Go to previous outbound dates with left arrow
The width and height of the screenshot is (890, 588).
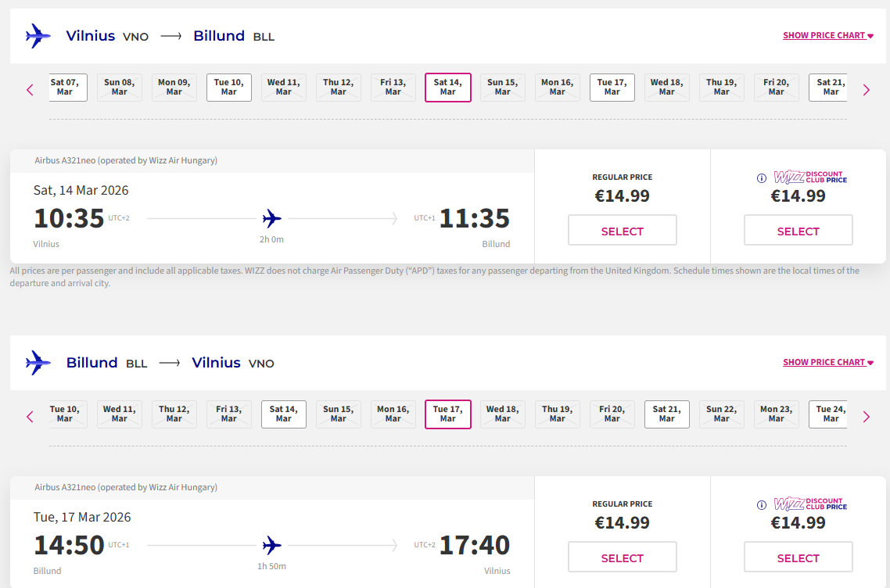pyautogui.click(x=31, y=90)
